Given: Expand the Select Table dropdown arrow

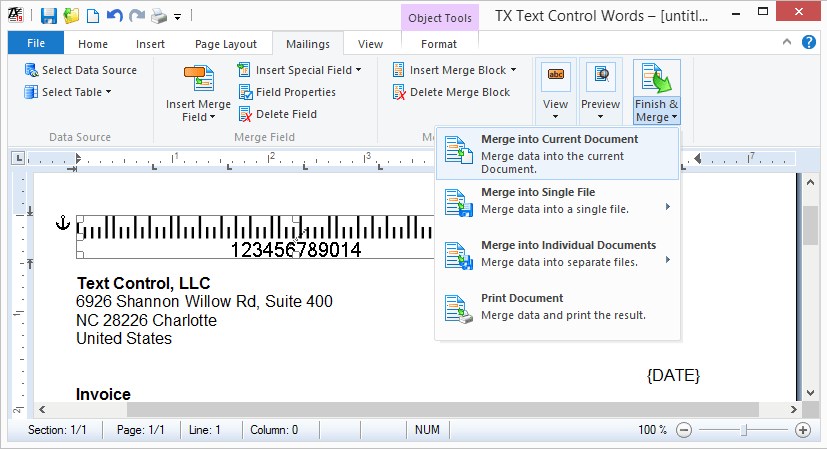Looking at the screenshot, I should coord(109,92).
